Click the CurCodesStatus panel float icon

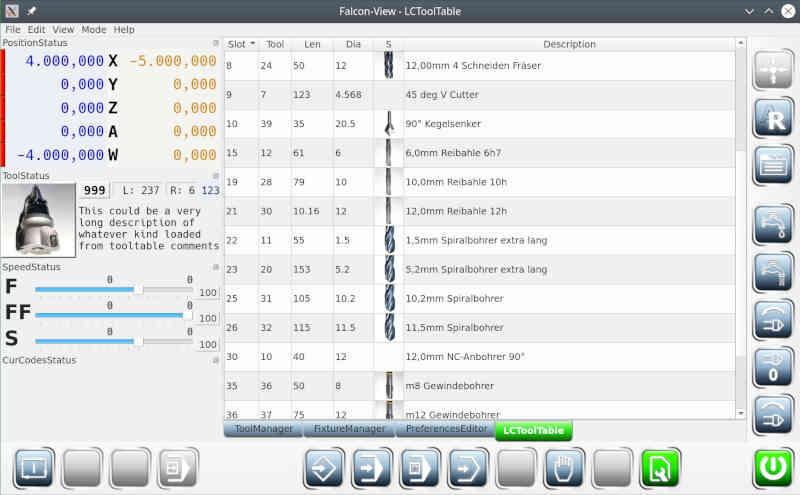pos(215,360)
